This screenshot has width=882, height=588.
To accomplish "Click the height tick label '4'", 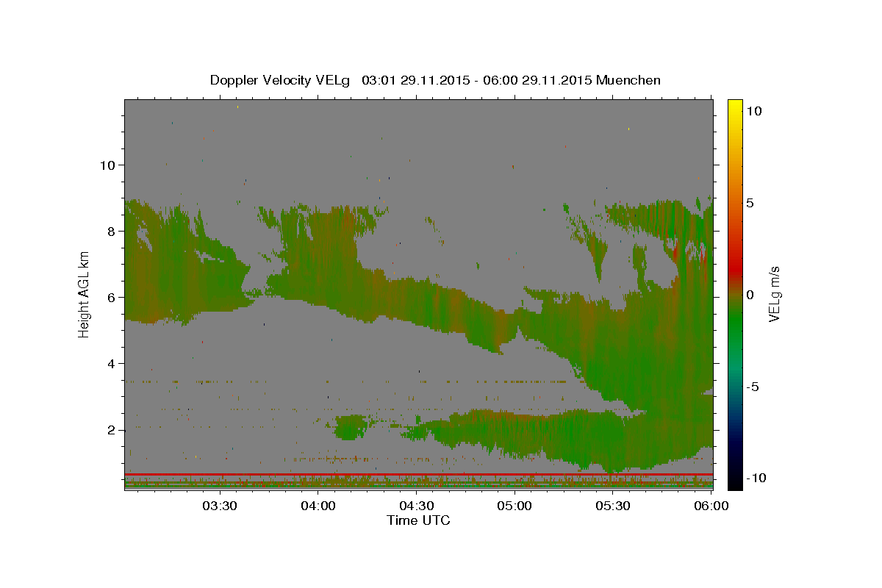I will point(110,363).
